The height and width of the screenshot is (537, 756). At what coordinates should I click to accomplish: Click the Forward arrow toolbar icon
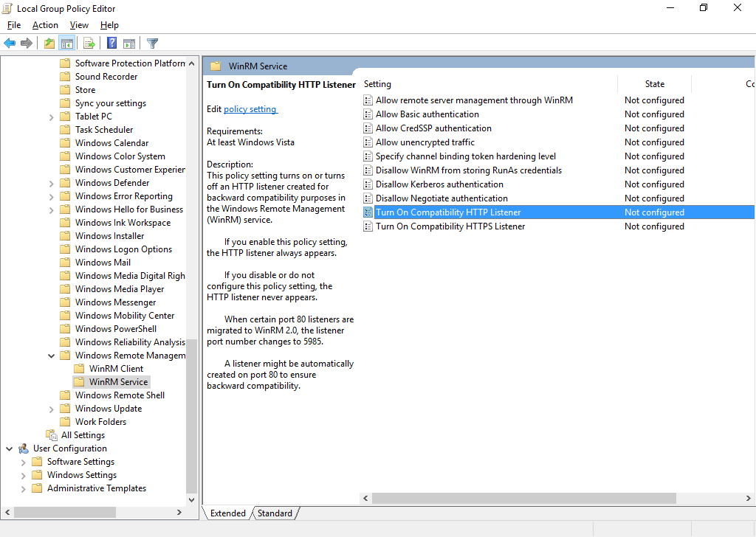click(27, 44)
